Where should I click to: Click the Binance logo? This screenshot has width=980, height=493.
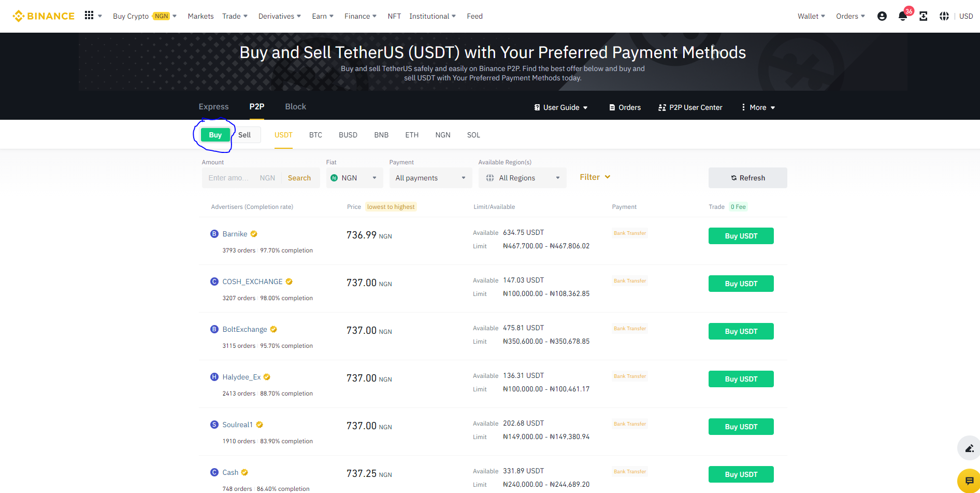tap(44, 16)
